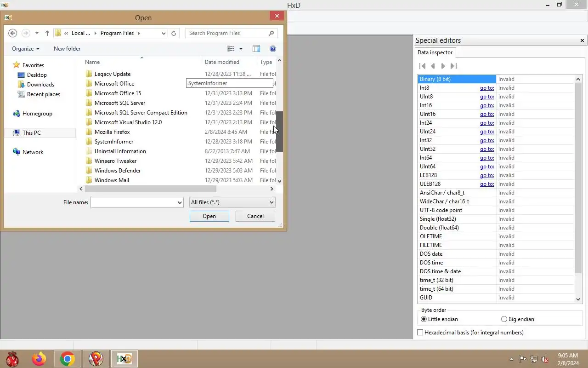
Task: Change the file view layout icon
Action: (x=231, y=49)
